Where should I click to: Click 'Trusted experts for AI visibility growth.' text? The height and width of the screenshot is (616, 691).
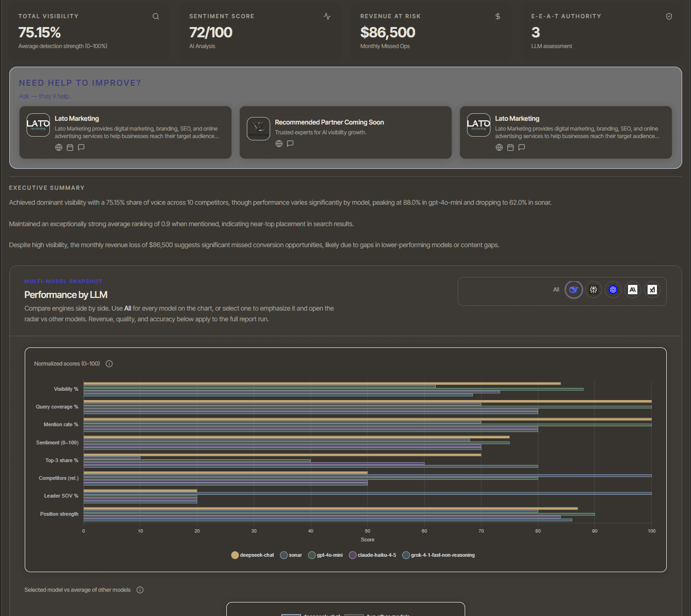coord(321,132)
